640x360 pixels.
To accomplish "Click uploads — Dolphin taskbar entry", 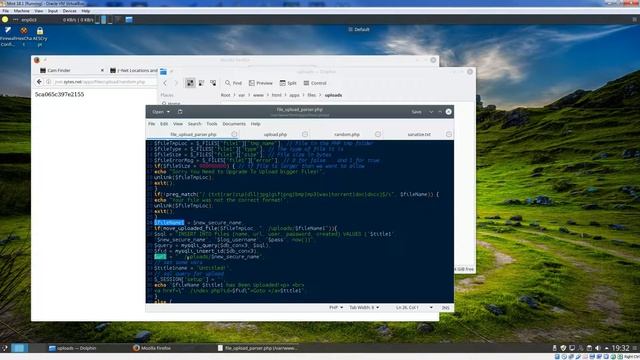I will (73, 348).
